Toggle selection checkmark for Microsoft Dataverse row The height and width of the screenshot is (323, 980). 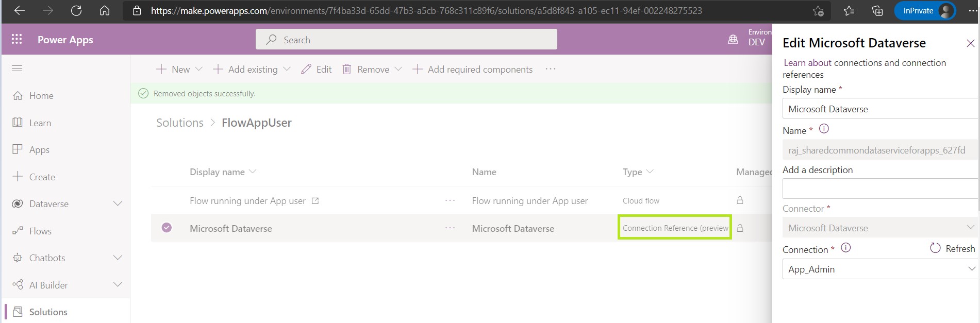tap(167, 228)
